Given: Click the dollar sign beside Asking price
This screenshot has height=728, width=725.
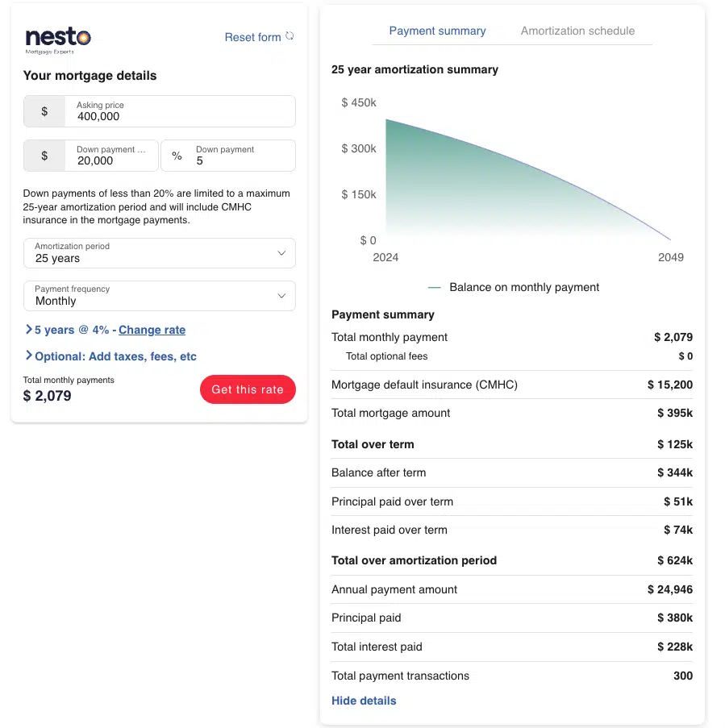Looking at the screenshot, I should (44, 111).
